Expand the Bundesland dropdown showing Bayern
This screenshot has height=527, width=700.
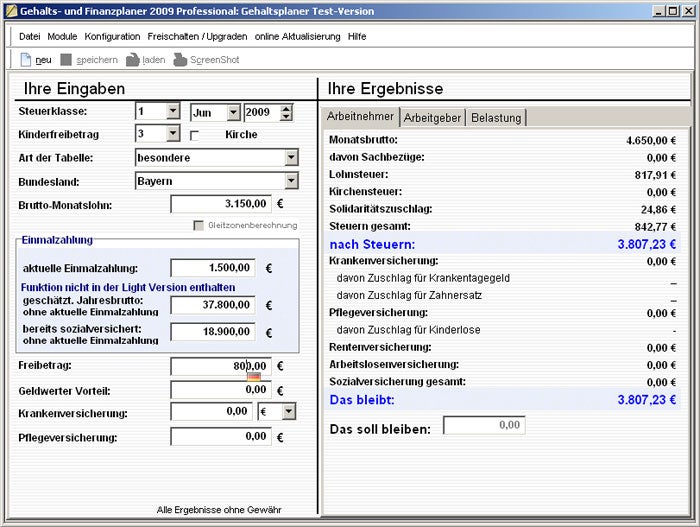click(x=291, y=181)
